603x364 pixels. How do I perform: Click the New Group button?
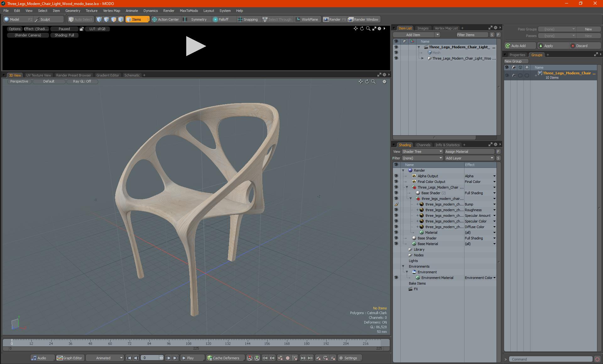[x=516, y=61]
